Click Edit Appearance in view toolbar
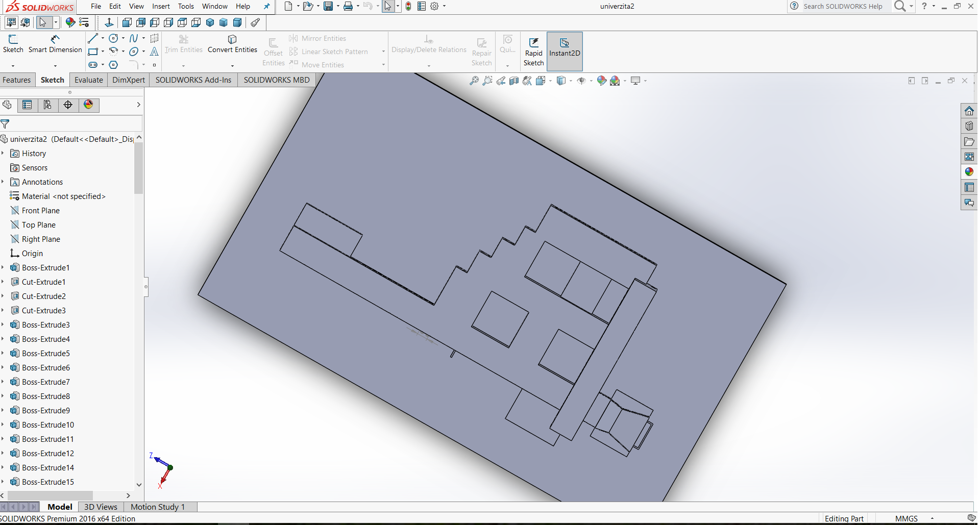980x525 pixels. point(601,81)
